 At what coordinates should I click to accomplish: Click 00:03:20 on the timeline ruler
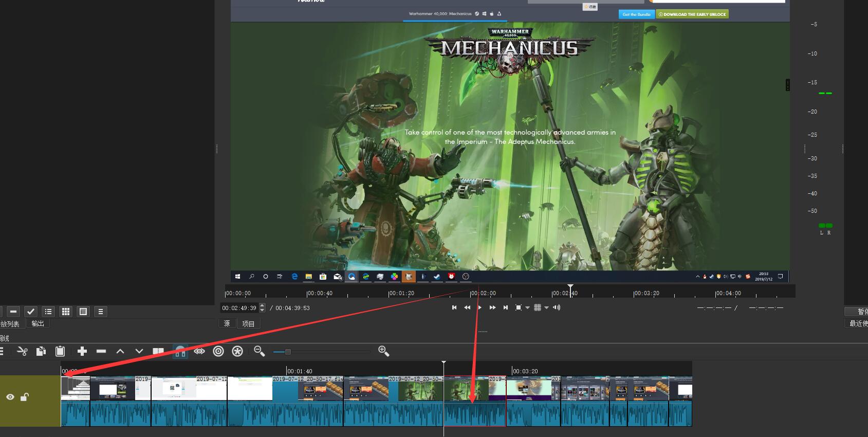pos(525,371)
